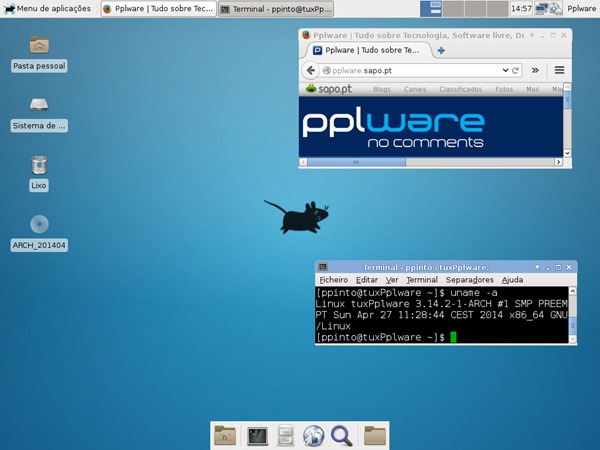This screenshot has height=450, width=600.
Task: Click the Firefox horizontal scrollbar thumb
Action: (x=356, y=162)
